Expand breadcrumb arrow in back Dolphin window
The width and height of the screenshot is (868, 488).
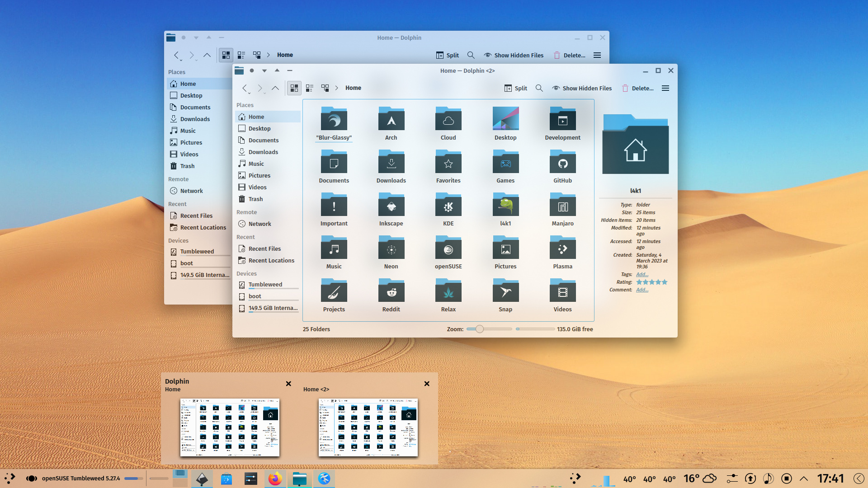pyautogui.click(x=269, y=55)
